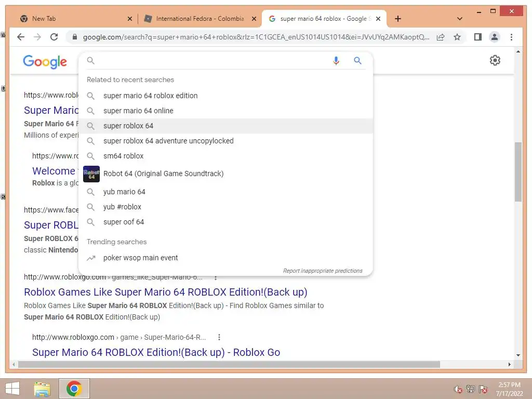Go back with the browser back arrow
532x399 pixels.
tap(21, 37)
